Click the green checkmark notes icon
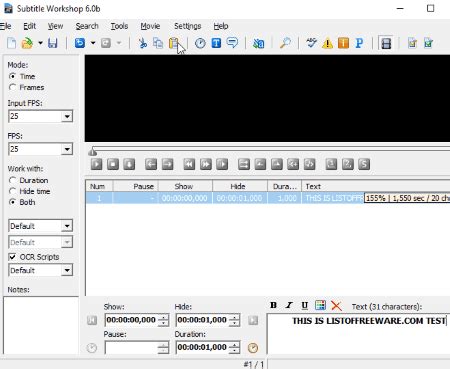Viewport: 450px width, 369px height. tap(428, 43)
